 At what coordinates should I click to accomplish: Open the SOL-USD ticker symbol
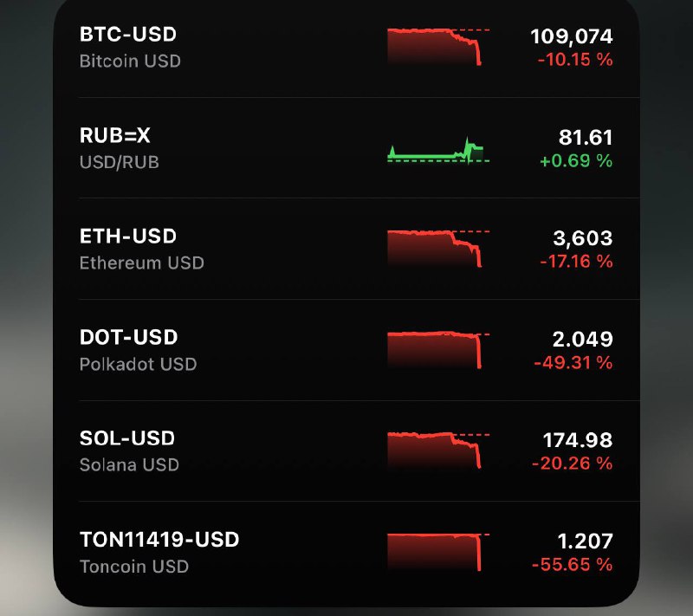[127, 438]
